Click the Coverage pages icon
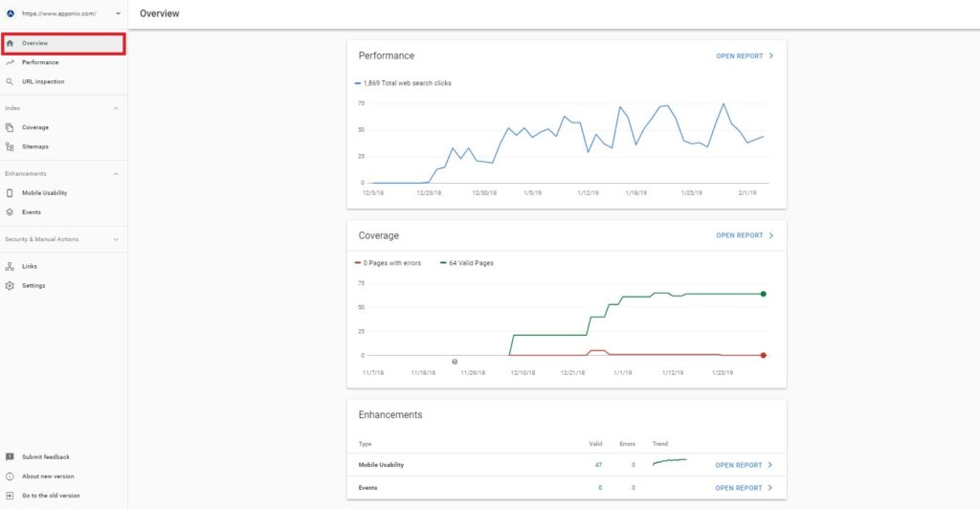This screenshot has height=509, width=980. tap(10, 127)
